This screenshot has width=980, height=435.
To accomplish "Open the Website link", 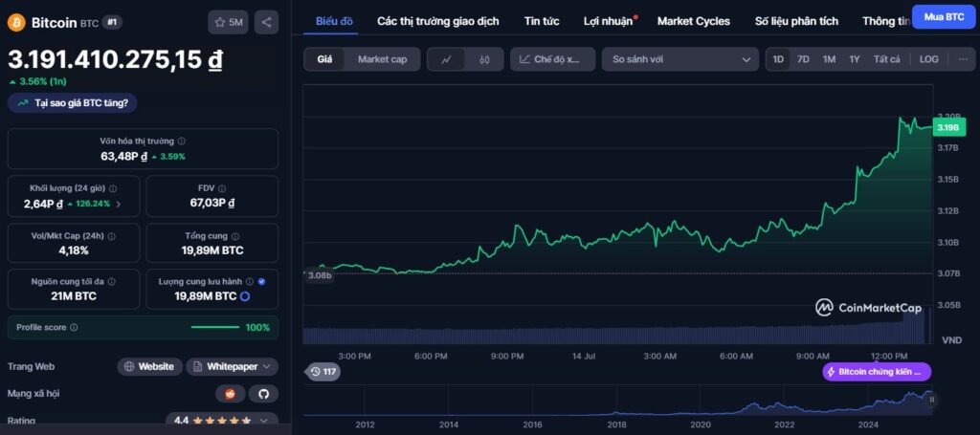I will (150, 366).
